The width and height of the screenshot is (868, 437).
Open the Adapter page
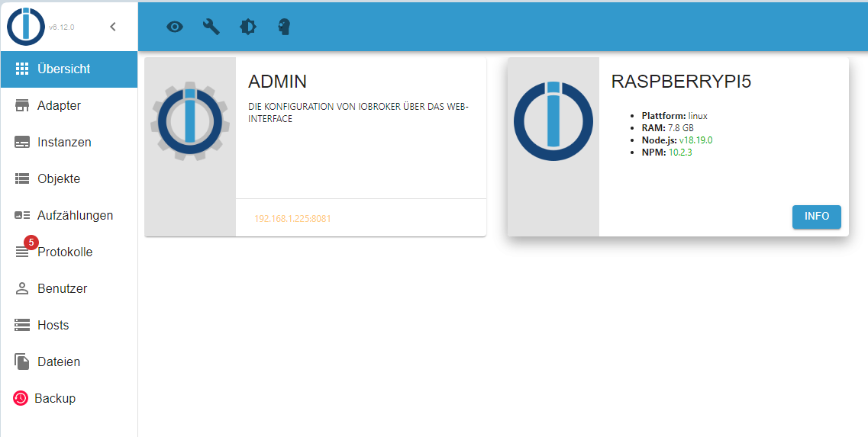pos(69,106)
